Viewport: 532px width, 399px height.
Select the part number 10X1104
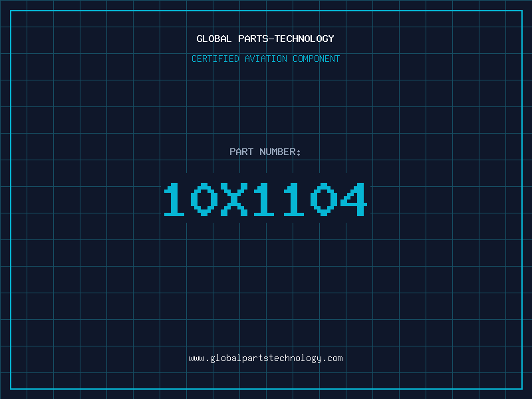pyautogui.click(x=265, y=199)
